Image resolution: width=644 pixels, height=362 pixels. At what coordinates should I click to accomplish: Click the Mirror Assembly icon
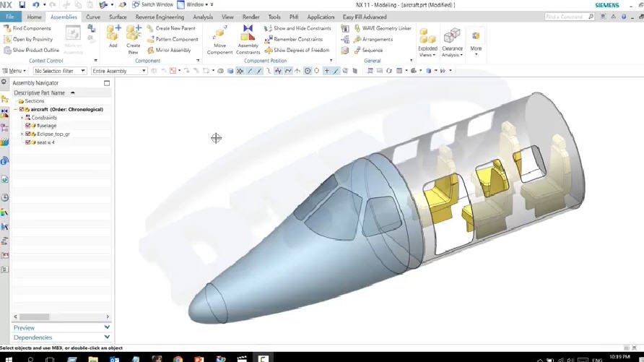click(x=169, y=51)
